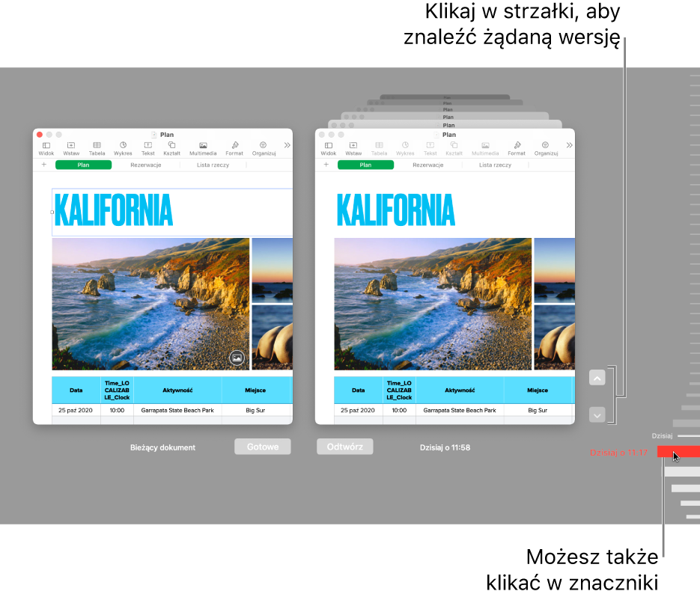Click 25 paź 2020 cell in current document
This screenshot has height=603, width=700.
click(76, 410)
